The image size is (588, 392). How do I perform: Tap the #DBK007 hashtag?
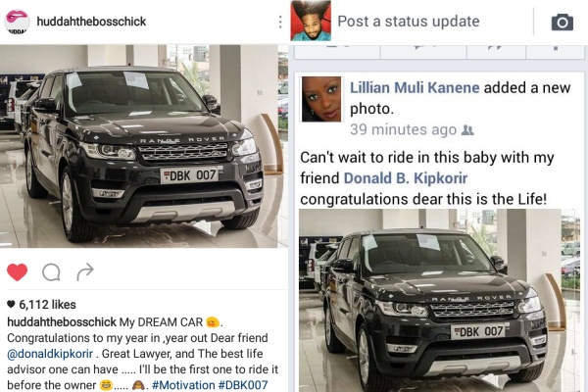point(243,385)
